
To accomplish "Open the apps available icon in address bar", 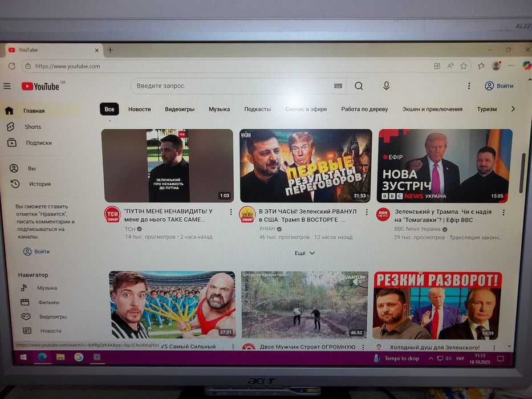I will (x=437, y=66).
